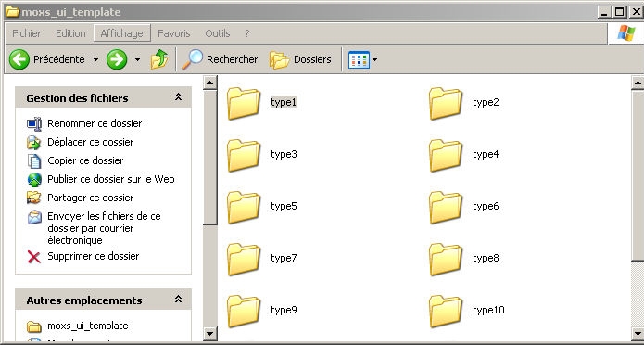Click the Déplacer ce dossier link
The height and width of the screenshot is (345, 644).
click(91, 142)
